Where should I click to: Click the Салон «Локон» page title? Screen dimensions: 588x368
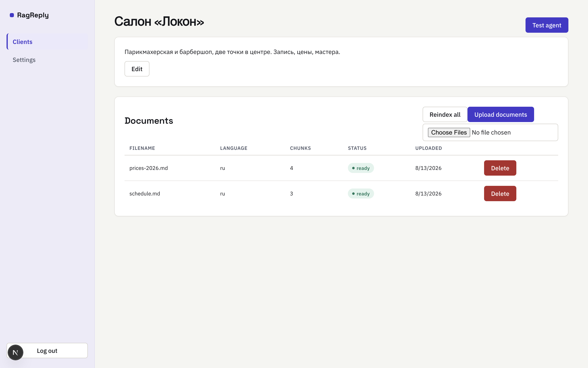click(159, 21)
